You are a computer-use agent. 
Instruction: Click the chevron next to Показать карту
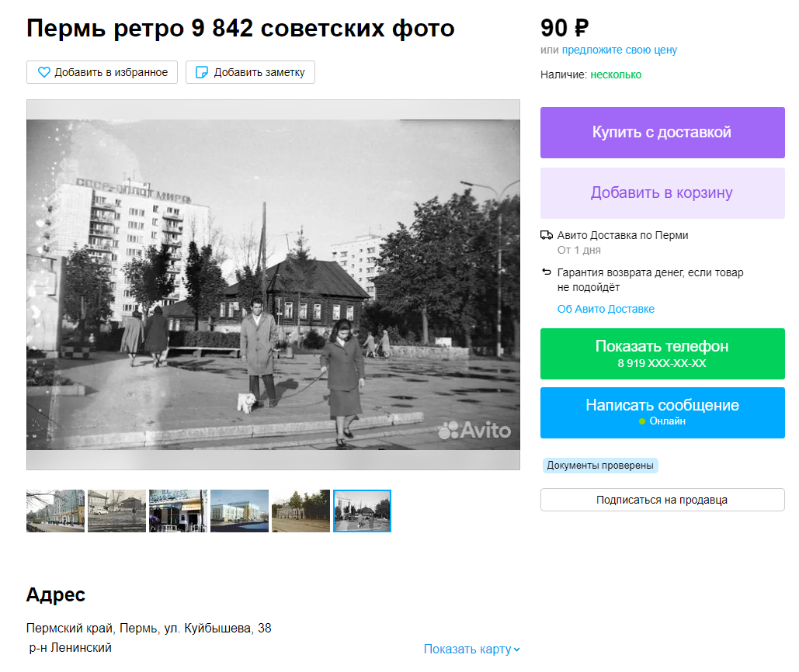516,649
